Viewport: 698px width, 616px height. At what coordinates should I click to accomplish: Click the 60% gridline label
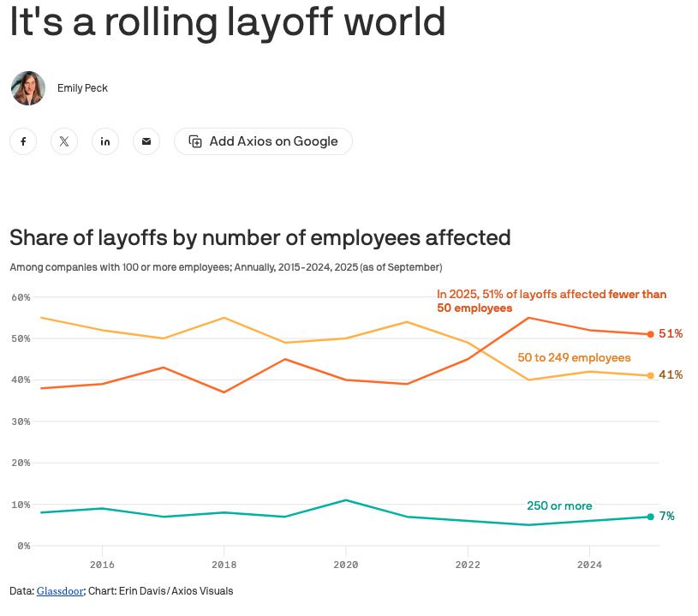tap(21, 299)
